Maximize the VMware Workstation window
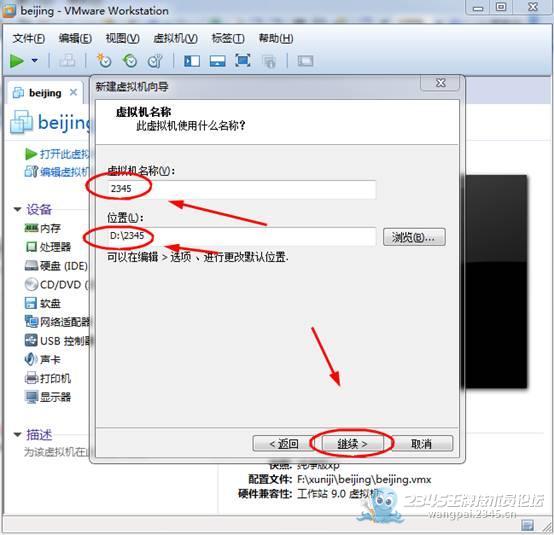This screenshot has width=554, height=535. [501, 7]
